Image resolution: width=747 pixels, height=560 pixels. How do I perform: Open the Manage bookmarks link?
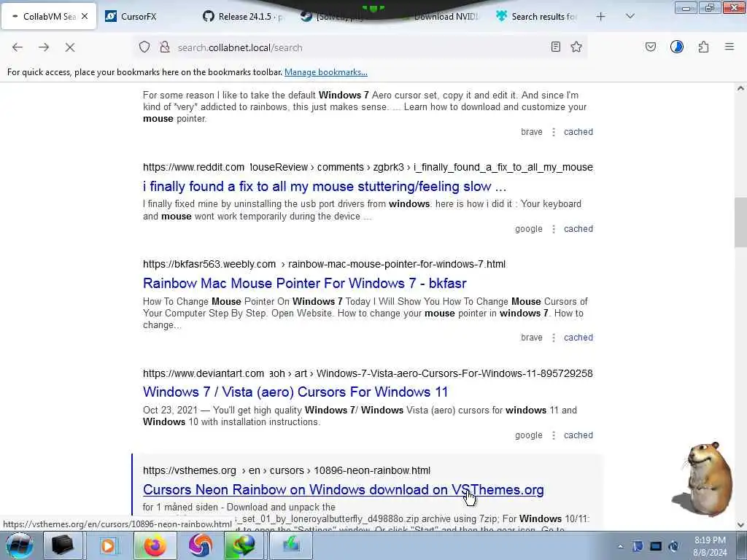click(x=326, y=72)
